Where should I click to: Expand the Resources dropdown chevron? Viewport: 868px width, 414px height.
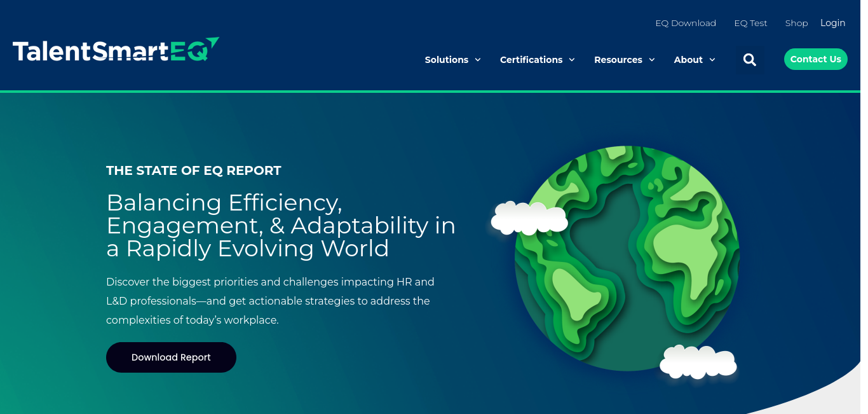point(652,60)
